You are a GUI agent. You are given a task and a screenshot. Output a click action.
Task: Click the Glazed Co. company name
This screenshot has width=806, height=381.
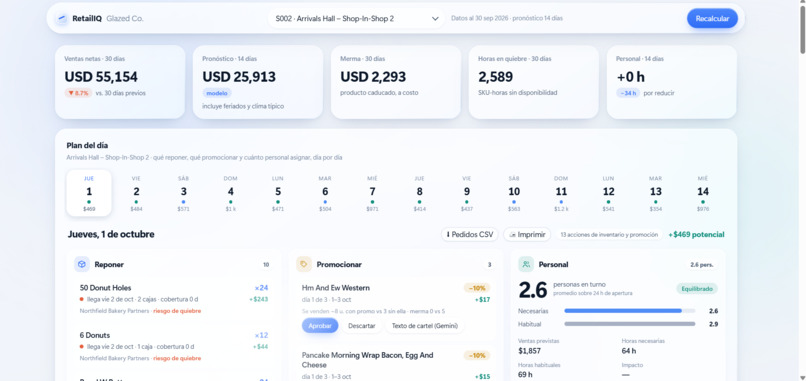click(x=125, y=19)
